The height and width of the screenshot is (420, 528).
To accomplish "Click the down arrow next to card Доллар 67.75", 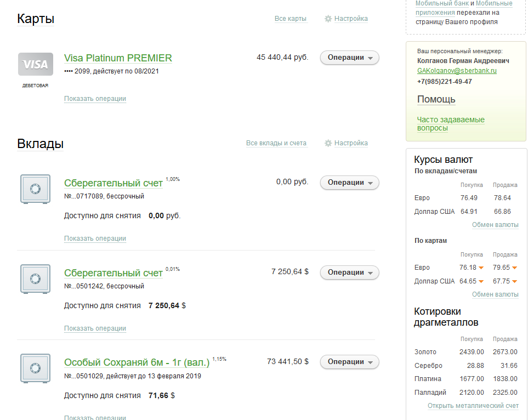I will tap(514, 281).
